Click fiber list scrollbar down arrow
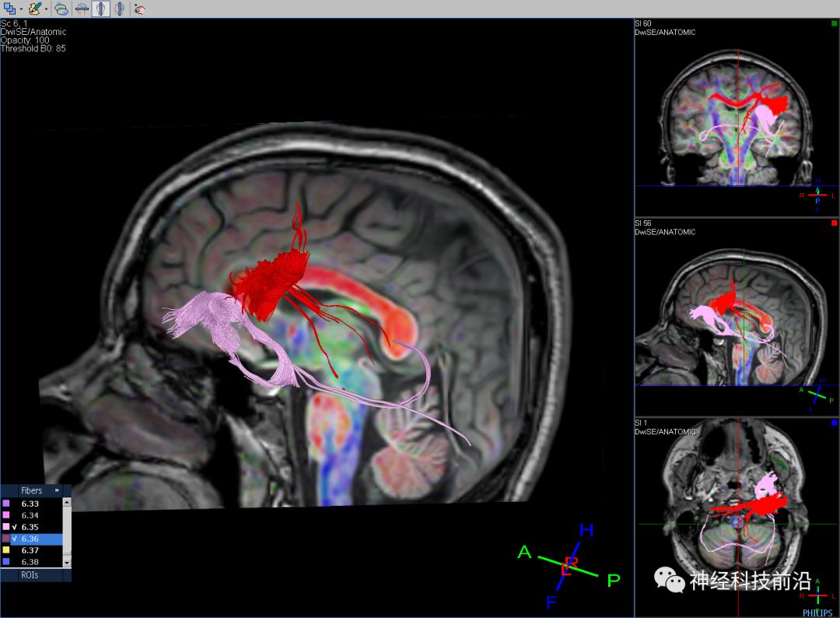 point(67,563)
